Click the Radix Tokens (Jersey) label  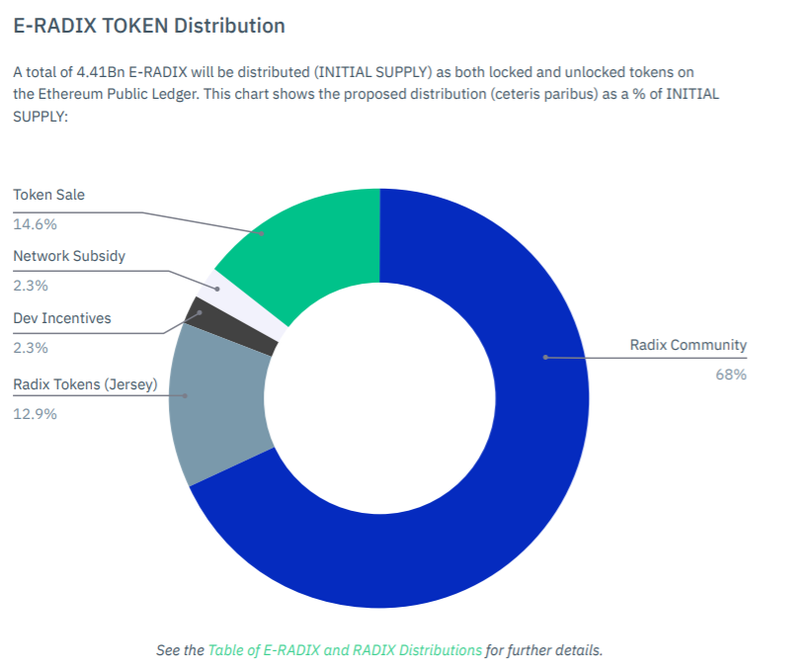pyautogui.click(x=85, y=384)
